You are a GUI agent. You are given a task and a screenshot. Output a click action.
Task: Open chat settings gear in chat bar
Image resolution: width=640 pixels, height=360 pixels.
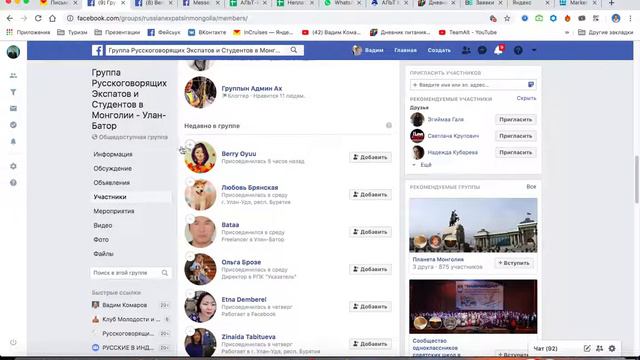pos(612,348)
